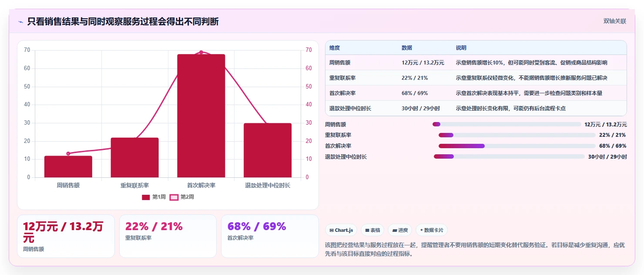Click the explanation starting 示意处理时长变化有限
The height and width of the screenshot is (275, 644).
click(511, 109)
